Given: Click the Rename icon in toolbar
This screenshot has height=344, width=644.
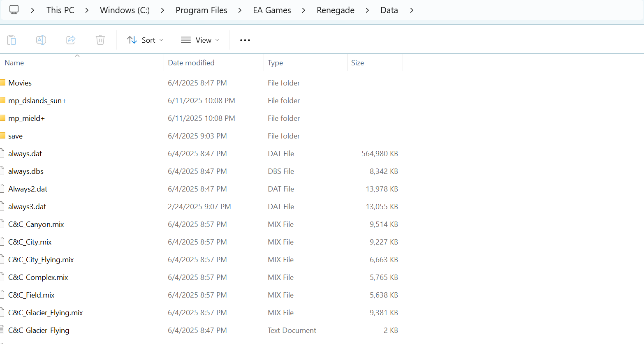Looking at the screenshot, I should (x=41, y=40).
